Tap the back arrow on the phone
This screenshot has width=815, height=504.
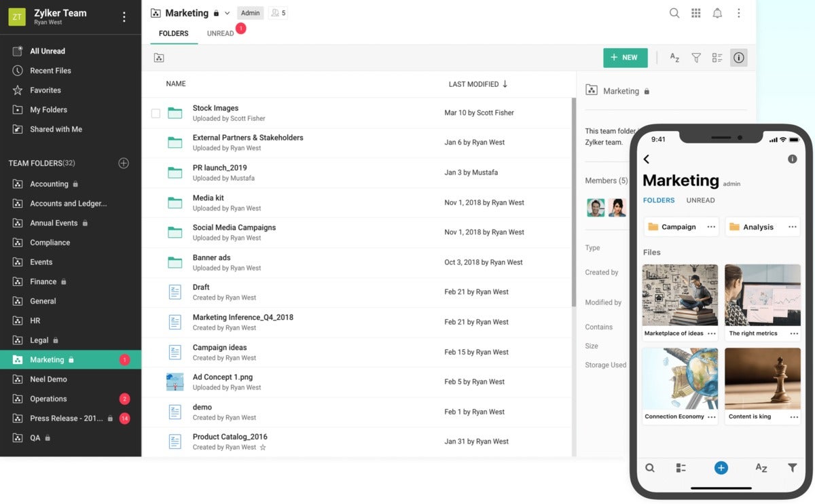[x=647, y=159]
